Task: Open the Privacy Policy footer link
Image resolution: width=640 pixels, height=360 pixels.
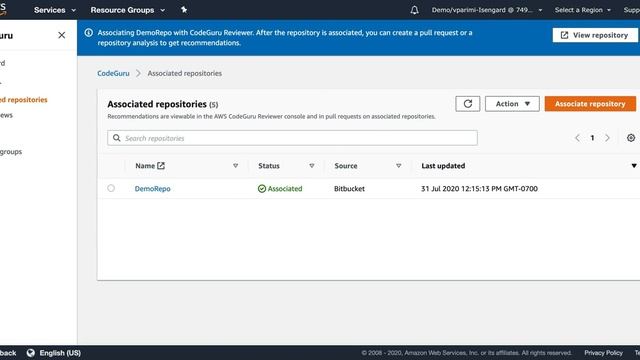Action: [603, 353]
